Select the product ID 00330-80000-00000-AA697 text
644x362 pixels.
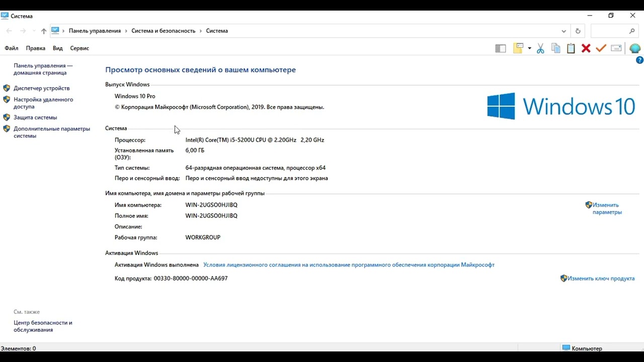click(x=191, y=279)
